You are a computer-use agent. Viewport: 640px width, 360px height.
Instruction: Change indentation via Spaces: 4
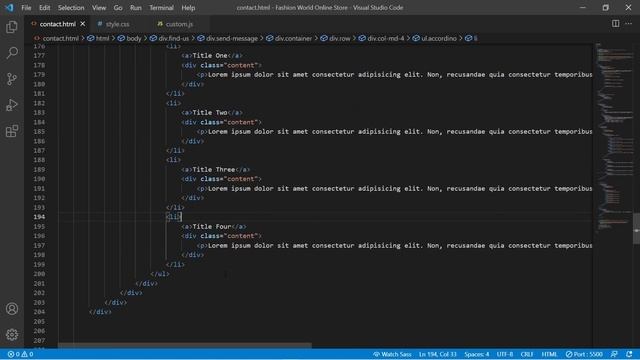476,354
